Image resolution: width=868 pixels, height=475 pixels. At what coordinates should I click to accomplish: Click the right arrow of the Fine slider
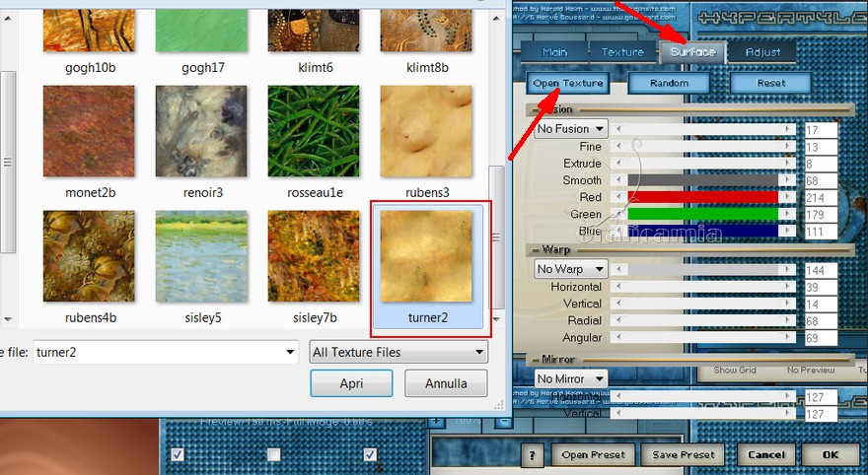[x=787, y=146]
